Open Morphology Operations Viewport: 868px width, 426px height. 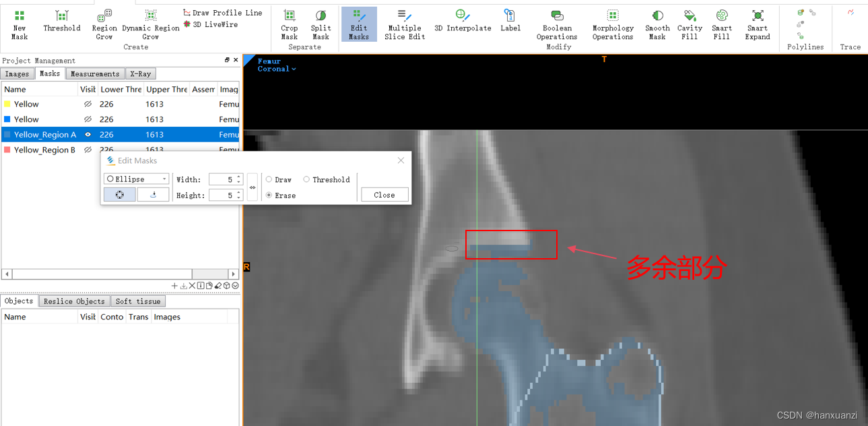(613, 25)
